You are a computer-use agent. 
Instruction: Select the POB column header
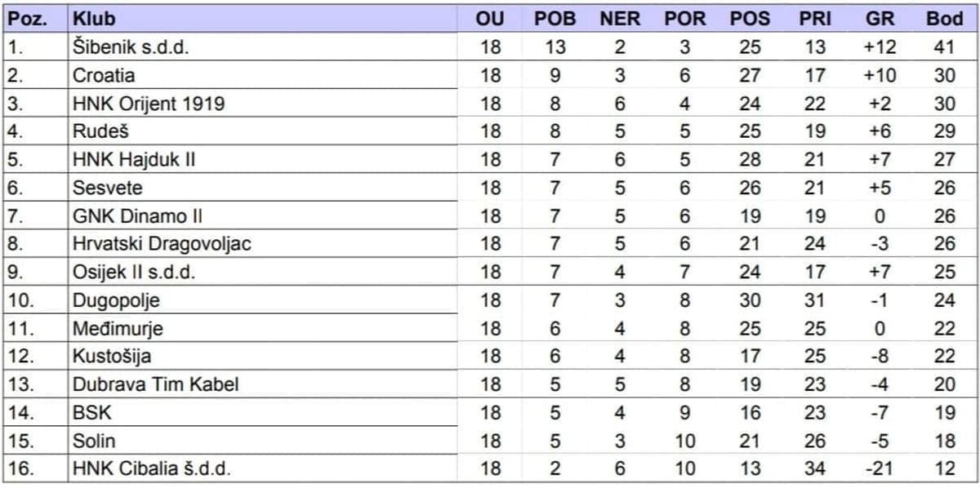click(555, 19)
